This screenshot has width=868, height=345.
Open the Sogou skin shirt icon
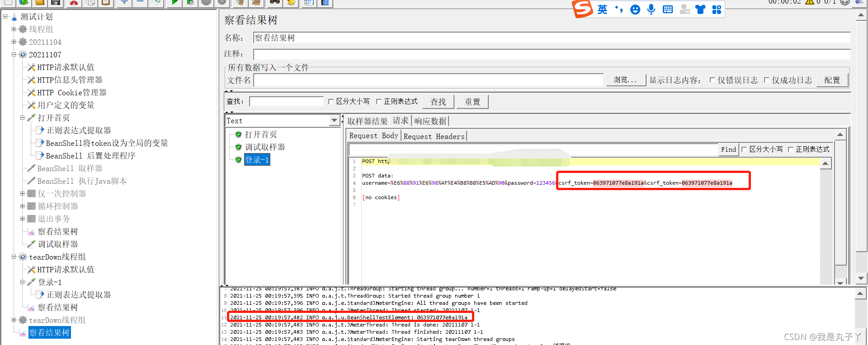tap(700, 9)
